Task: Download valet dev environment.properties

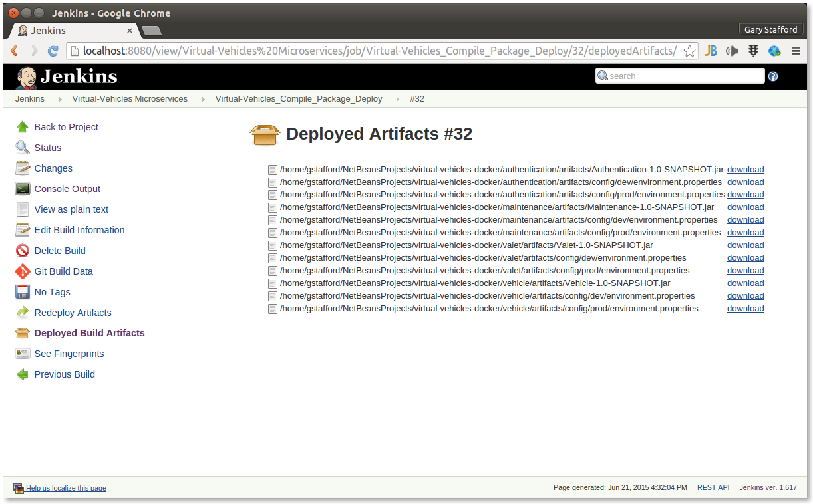Action: pyautogui.click(x=745, y=258)
